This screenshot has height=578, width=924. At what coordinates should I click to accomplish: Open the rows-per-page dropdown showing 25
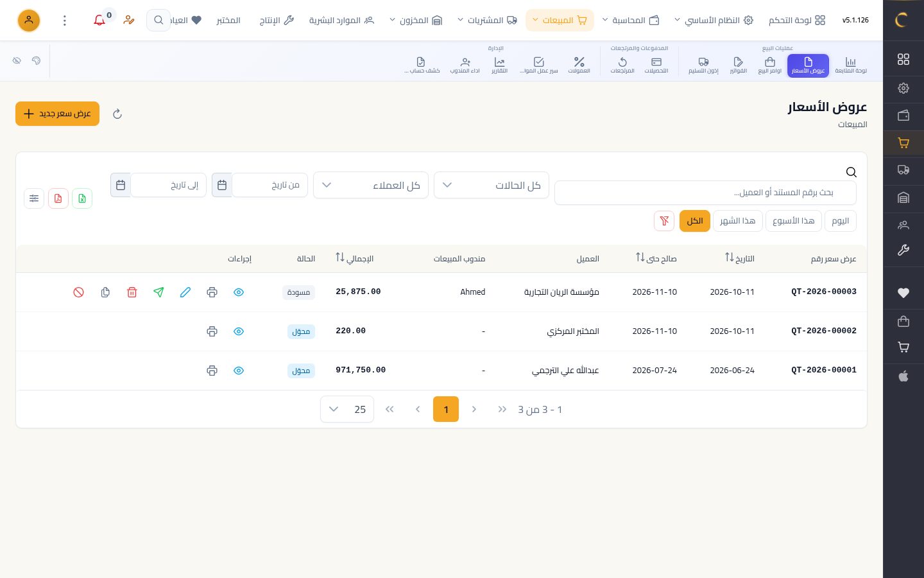pos(347,409)
